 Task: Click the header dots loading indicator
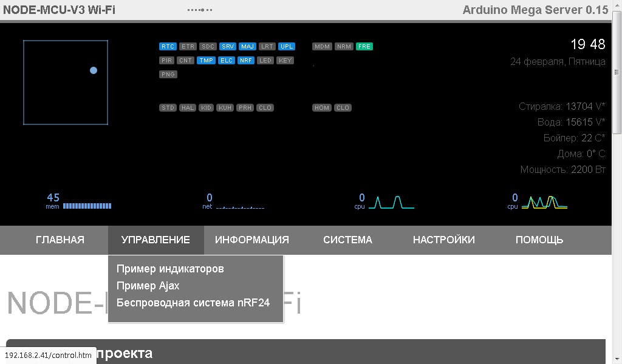pos(200,10)
